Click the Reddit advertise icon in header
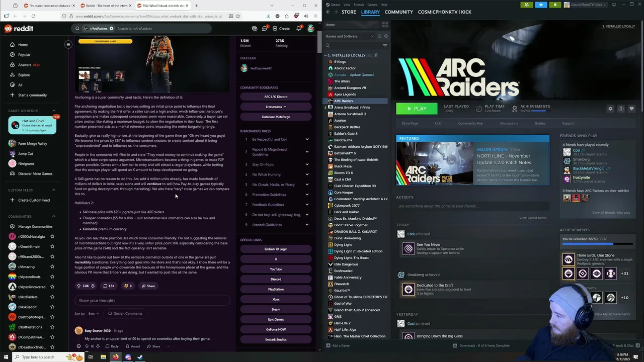This screenshot has height=362, width=644. click(x=255, y=29)
